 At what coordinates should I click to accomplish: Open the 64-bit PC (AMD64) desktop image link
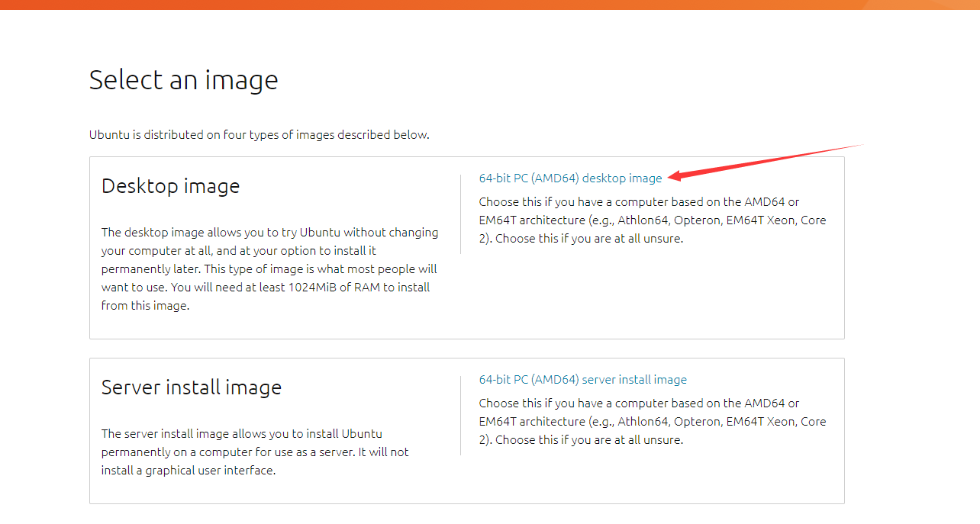(x=570, y=178)
